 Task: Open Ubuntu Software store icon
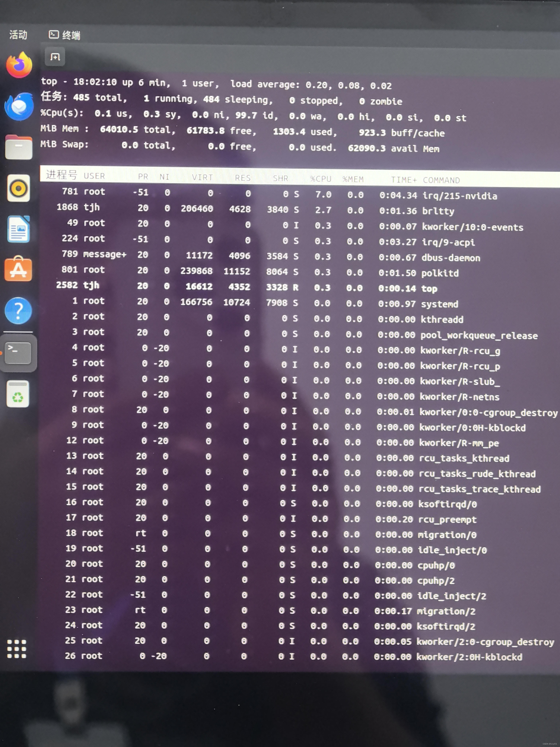click(18, 269)
